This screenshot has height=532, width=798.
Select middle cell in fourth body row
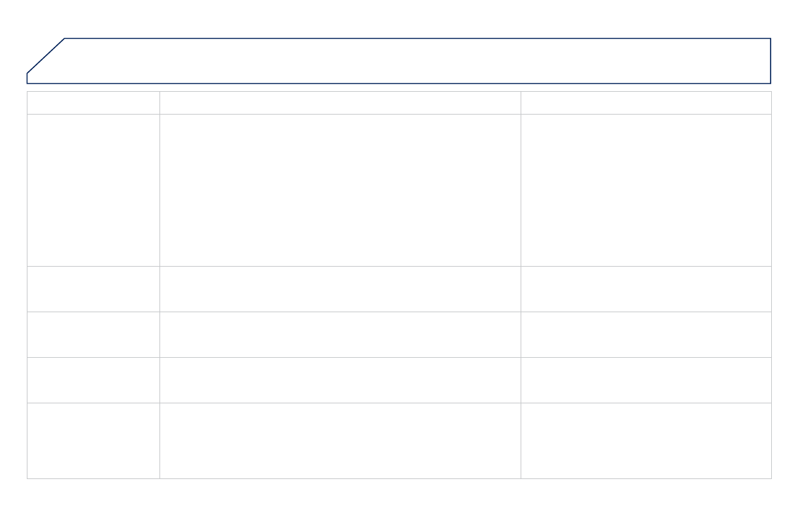(x=340, y=380)
